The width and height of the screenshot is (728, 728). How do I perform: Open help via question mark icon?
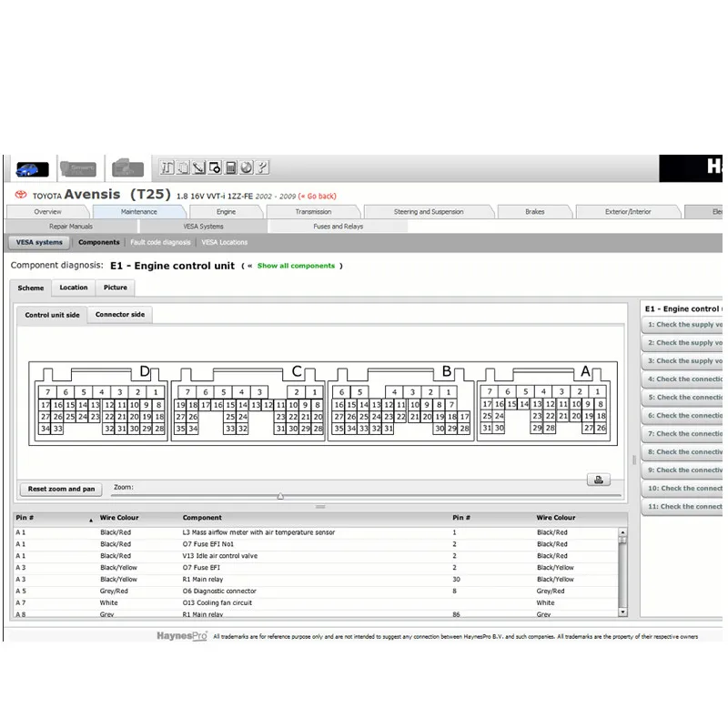coord(262,167)
